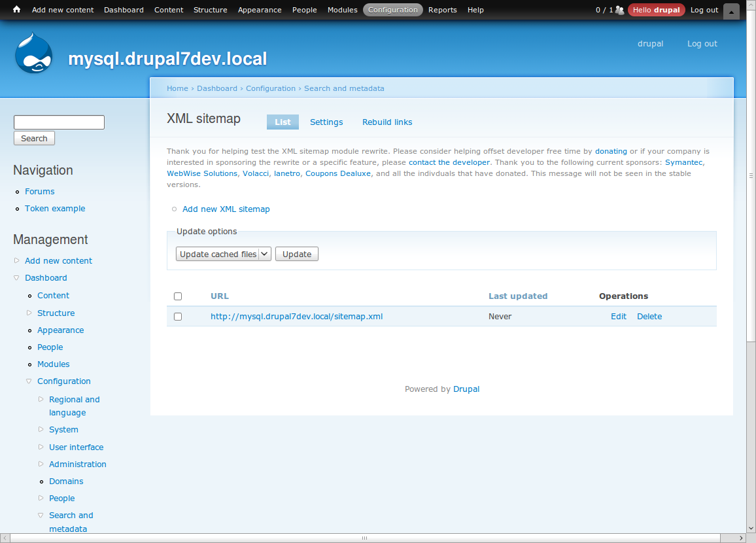Click the WebWise Solutions link
Viewport: 756px width, 543px height.
point(202,173)
